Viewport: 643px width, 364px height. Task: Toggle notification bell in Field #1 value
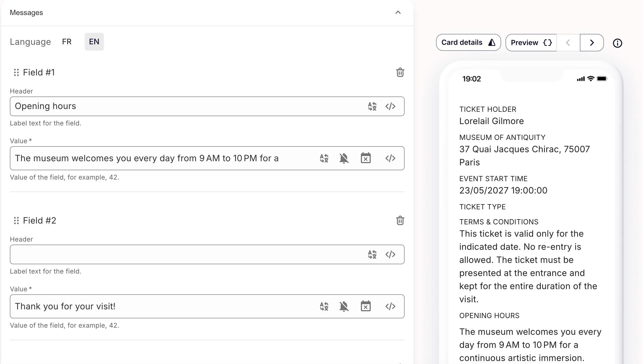click(344, 158)
